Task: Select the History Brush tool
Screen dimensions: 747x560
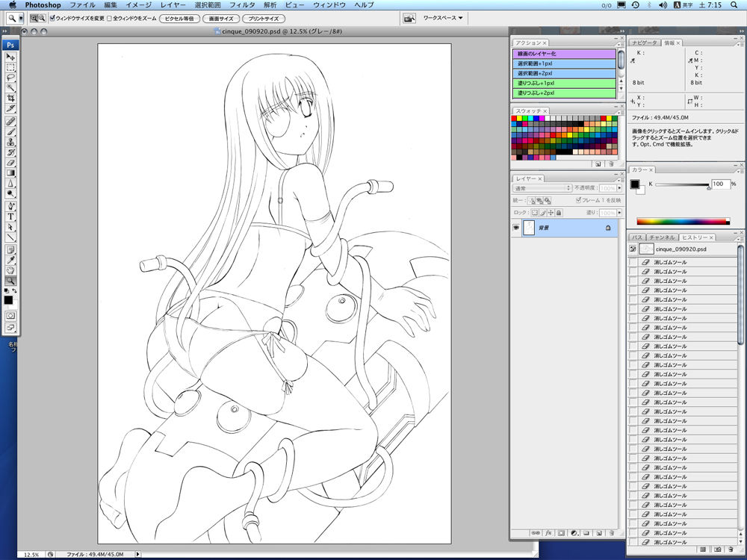Action: coord(10,152)
